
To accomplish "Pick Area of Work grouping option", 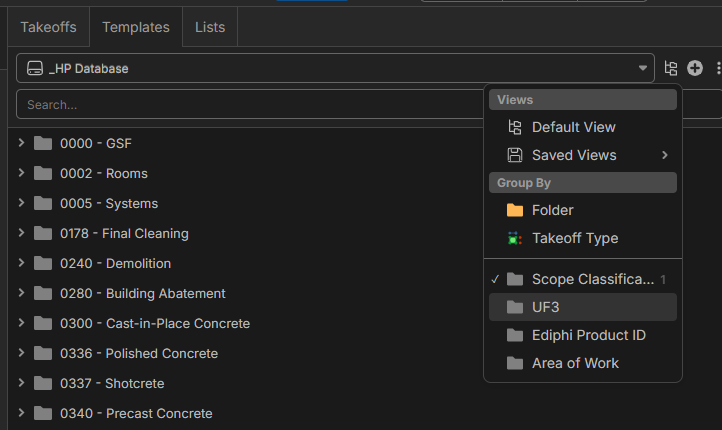I will click(574, 363).
